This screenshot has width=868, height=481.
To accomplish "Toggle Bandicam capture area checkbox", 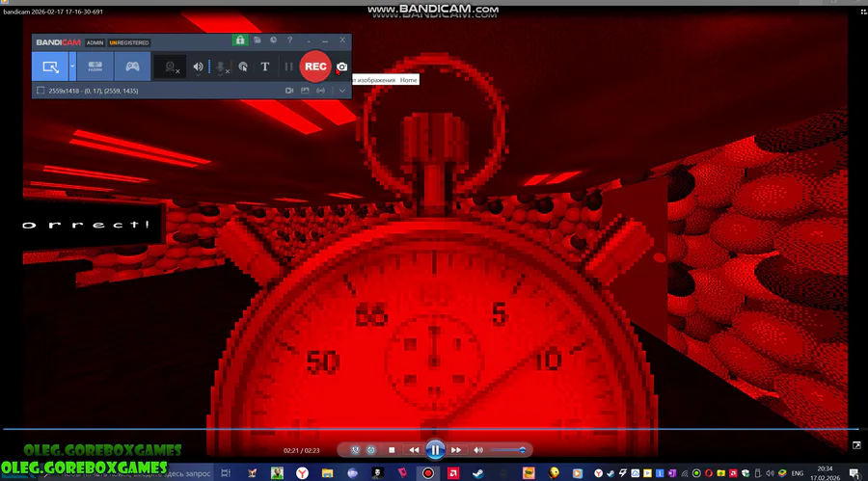I will pos(41,91).
